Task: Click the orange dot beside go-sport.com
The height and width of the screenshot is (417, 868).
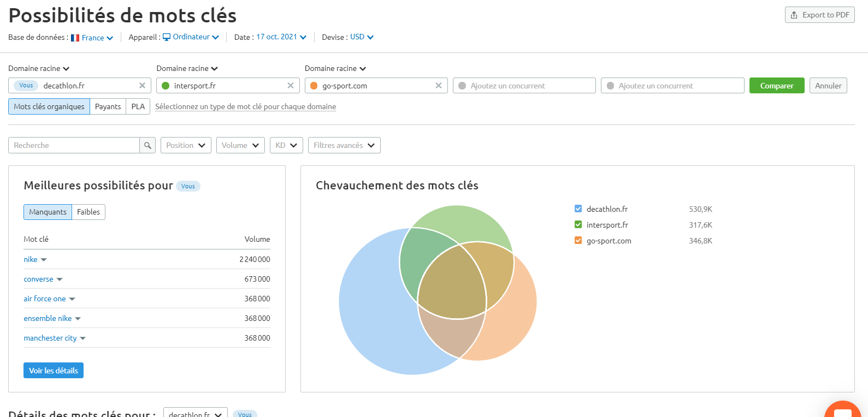Action: pyautogui.click(x=314, y=86)
